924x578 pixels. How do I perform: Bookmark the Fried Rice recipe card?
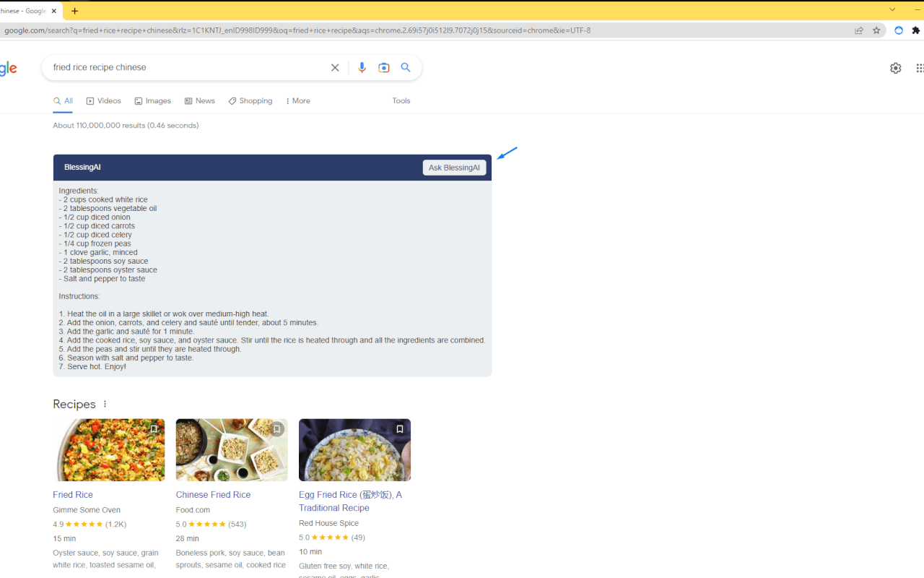point(153,428)
